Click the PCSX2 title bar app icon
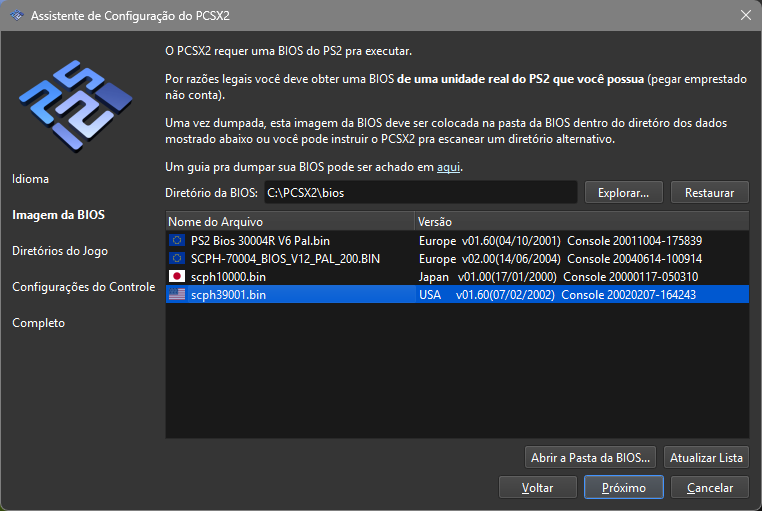This screenshot has width=762, height=511. click(16, 16)
